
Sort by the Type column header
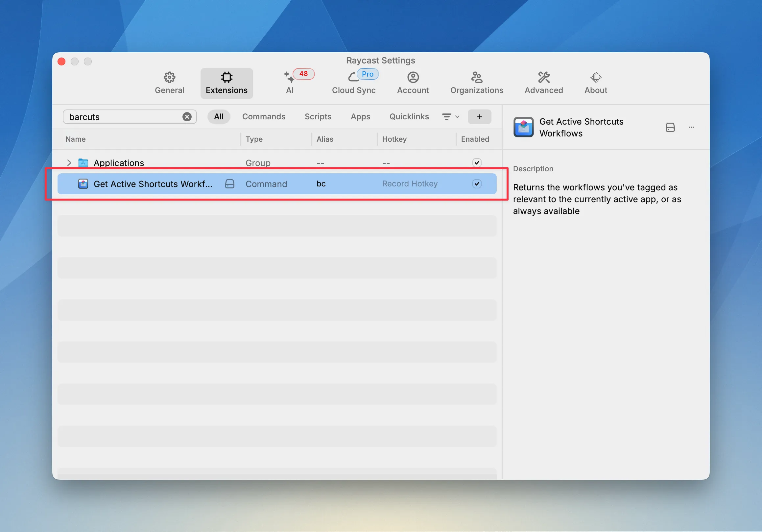click(x=254, y=139)
